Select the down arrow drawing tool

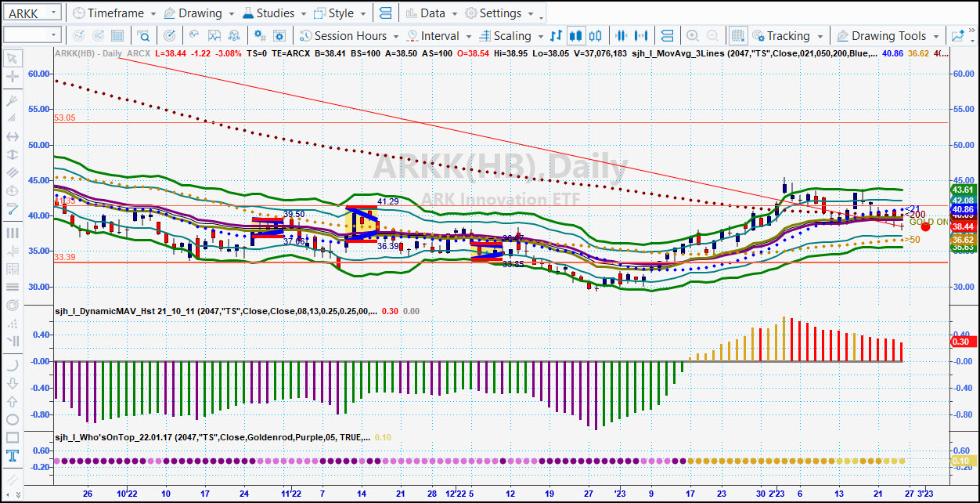click(x=12, y=383)
